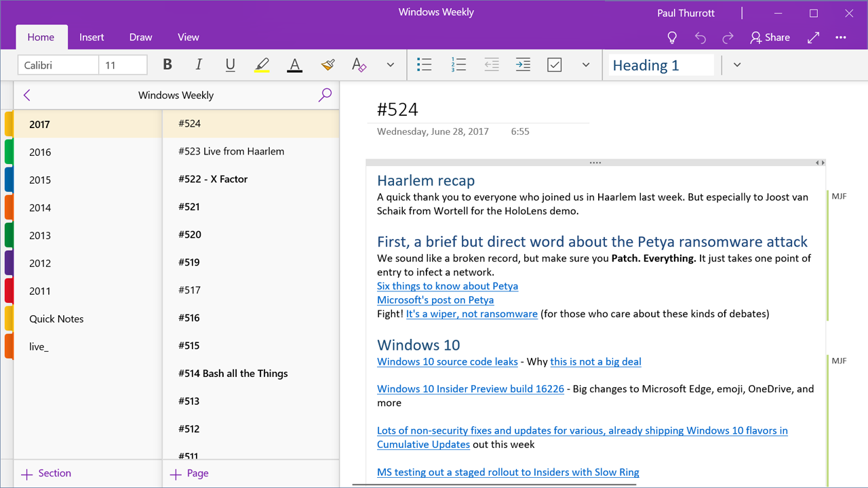The width and height of the screenshot is (868, 488).
Task: Toggle the to-do checkbox tag
Action: point(555,65)
